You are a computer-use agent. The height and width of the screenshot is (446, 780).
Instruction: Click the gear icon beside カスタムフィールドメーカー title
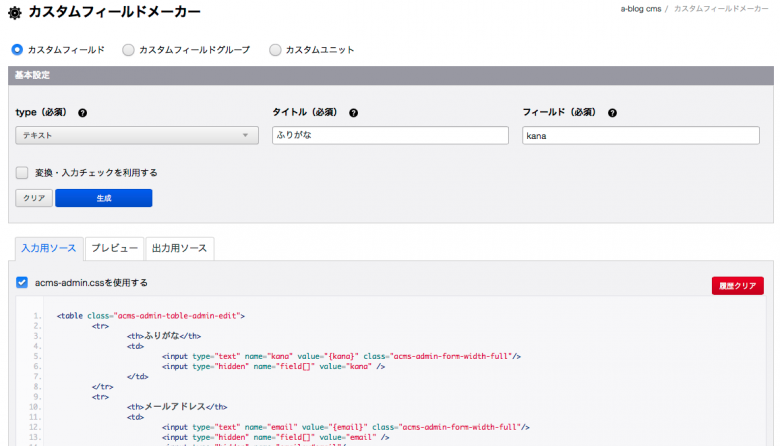coord(15,13)
